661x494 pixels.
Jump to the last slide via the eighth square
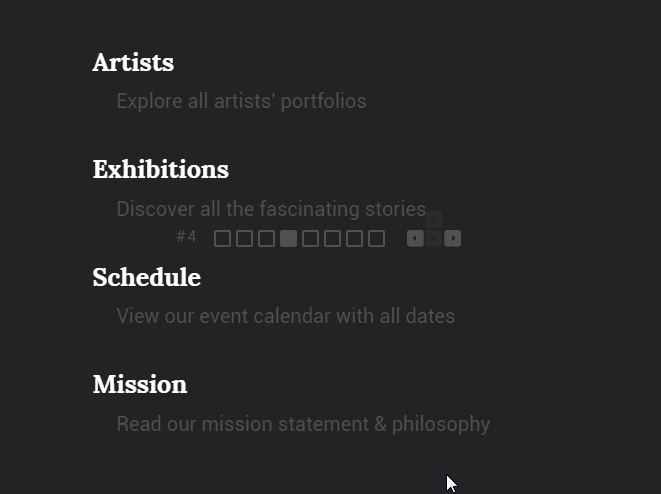point(376,239)
